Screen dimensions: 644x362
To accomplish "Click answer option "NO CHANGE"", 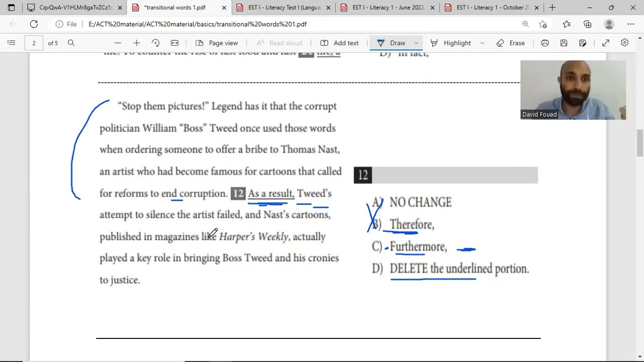I will click(421, 202).
